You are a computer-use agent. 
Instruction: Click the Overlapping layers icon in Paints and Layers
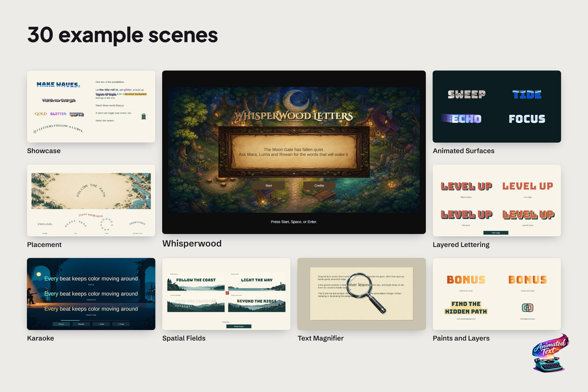pos(527,308)
